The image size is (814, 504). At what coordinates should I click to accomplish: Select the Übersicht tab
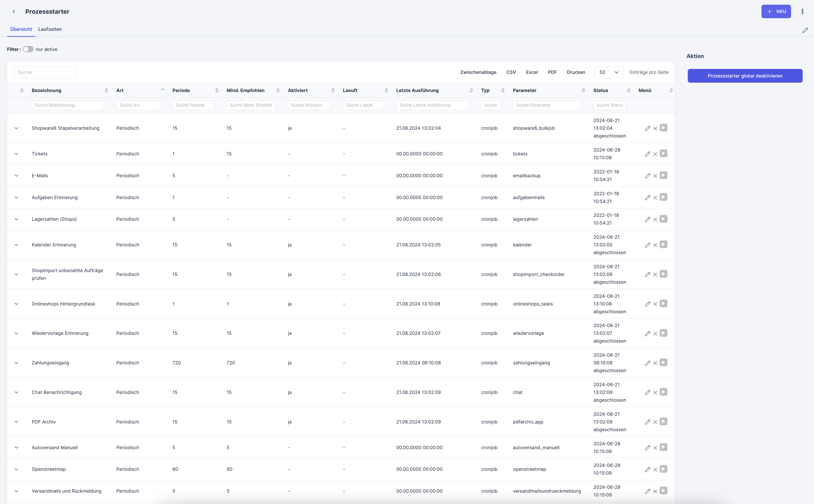pyautogui.click(x=21, y=29)
